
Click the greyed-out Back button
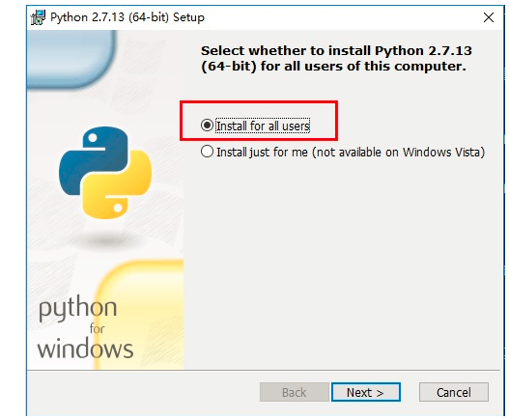coord(295,392)
